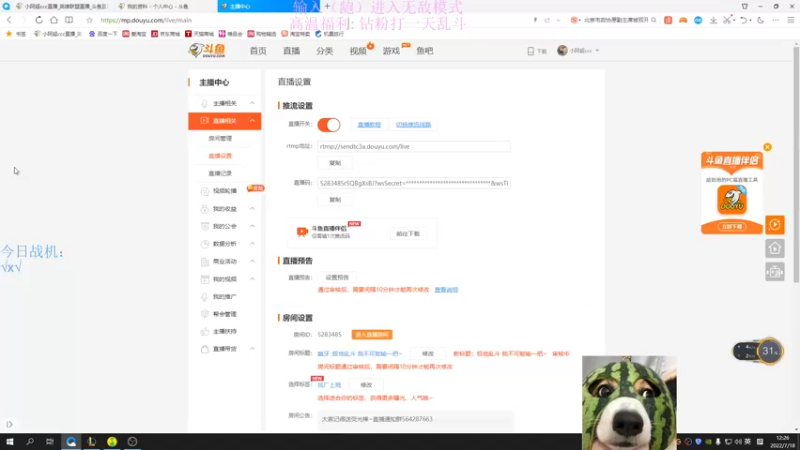The width and height of the screenshot is (800, 450).
Task: Open 我的推广 in sidebar
Action: coord(224,296)
